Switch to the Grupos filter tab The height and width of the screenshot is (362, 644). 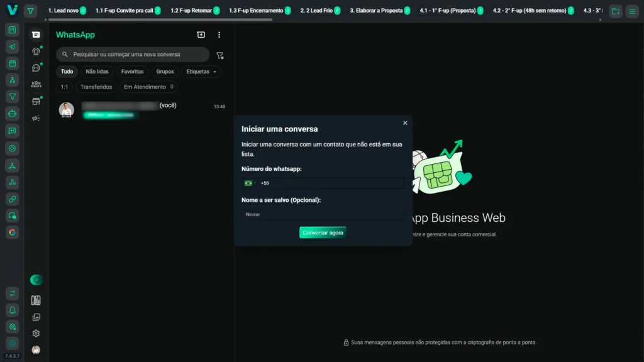[165, 72]
